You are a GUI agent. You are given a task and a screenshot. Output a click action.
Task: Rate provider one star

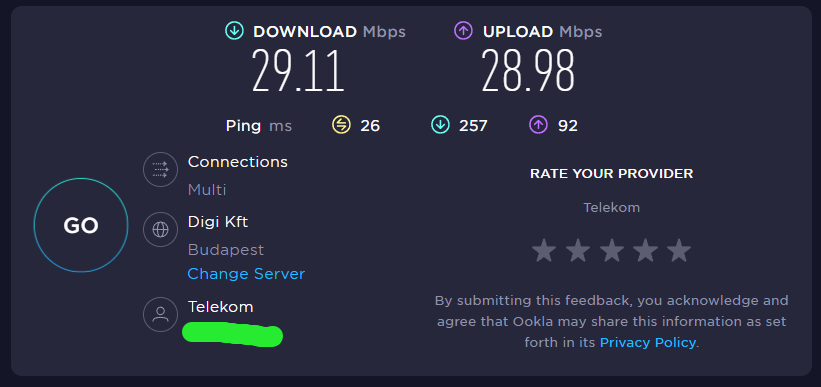544,250
